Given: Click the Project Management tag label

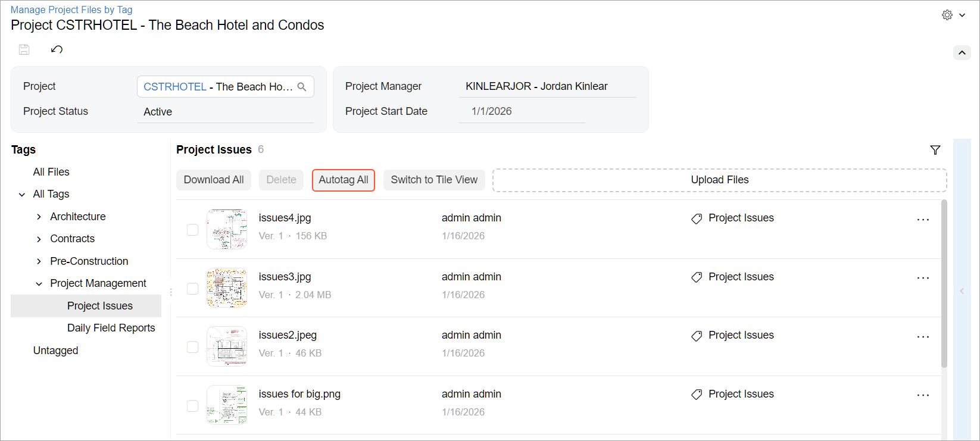Looking at the screenshot, I should tap(98, 283).
